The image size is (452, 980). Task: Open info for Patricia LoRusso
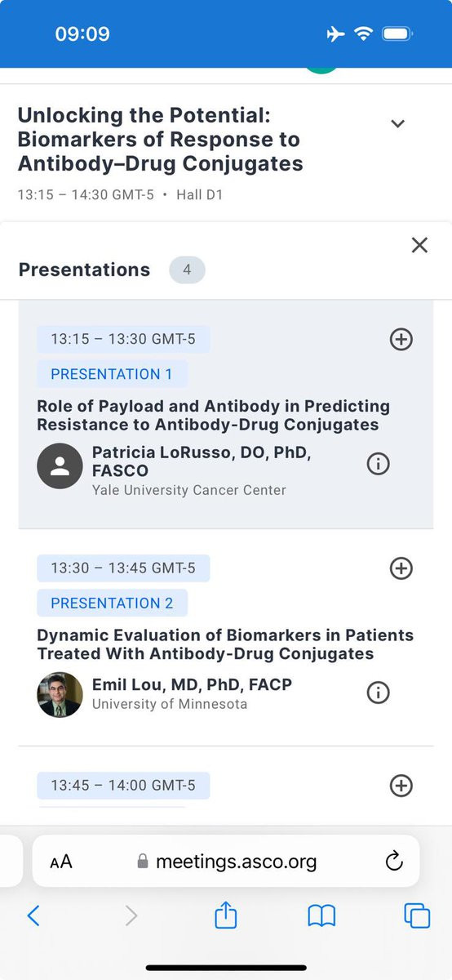[378, 463]
